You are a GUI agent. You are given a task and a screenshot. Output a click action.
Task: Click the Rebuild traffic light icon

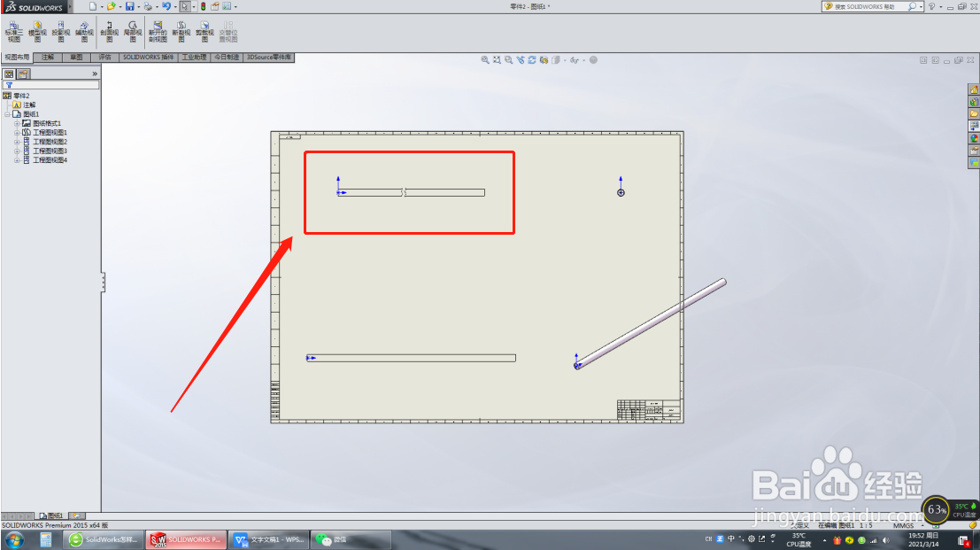[203, 6]
